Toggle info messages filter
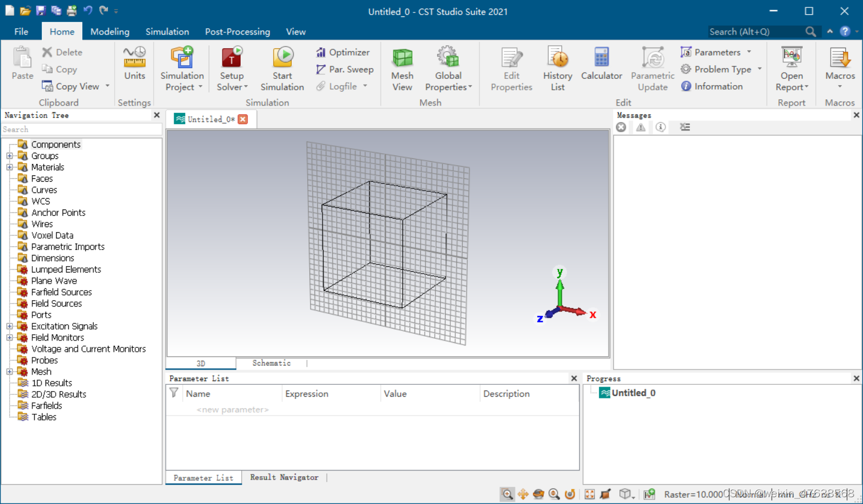 (660, 127)
